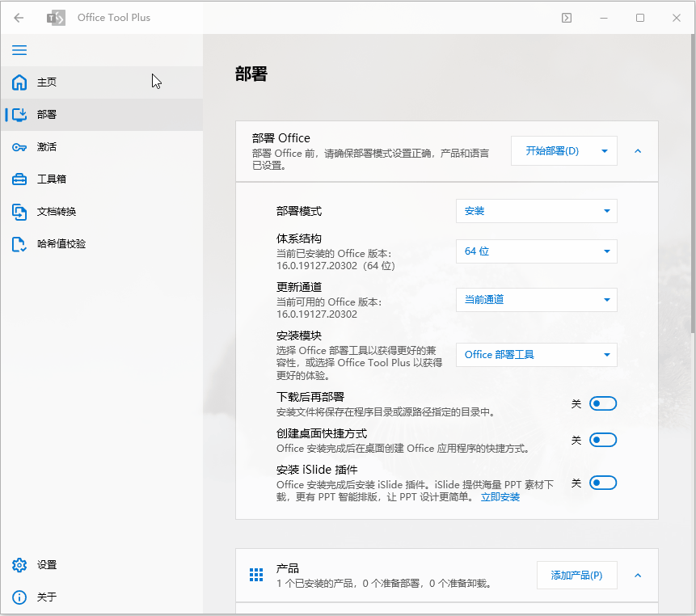Collapse the 产品 section
The image size is (696, 616).
click(x=638, y=575)
